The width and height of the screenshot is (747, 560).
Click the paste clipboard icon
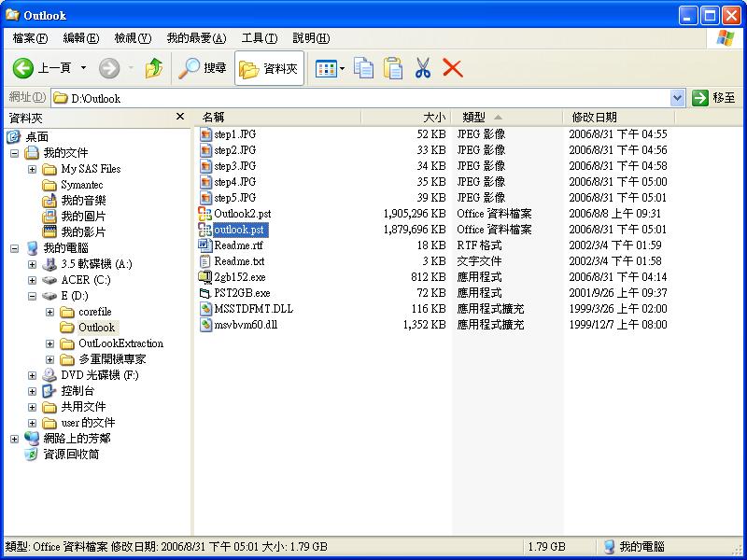[393, 68]
